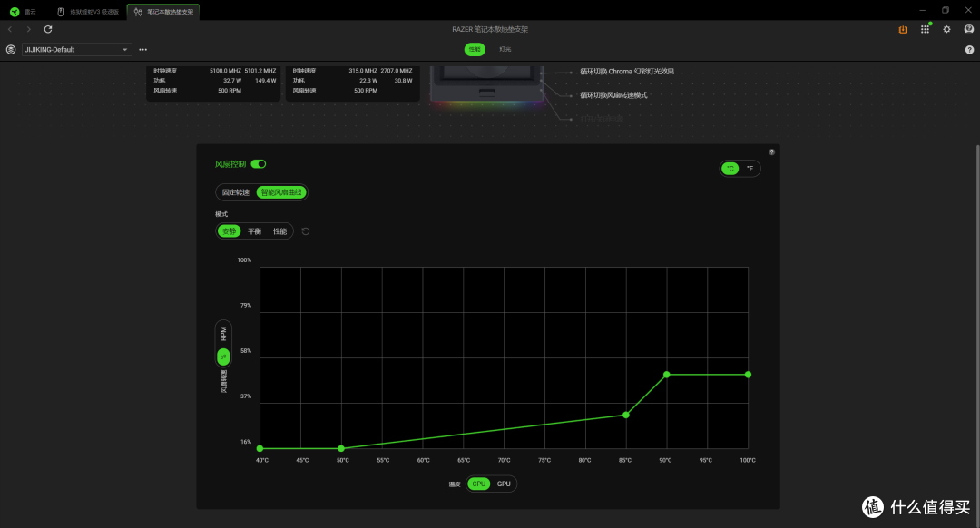Click the 30.8 W power value
Screen dimensions: 980x528
tap(403, 81)
